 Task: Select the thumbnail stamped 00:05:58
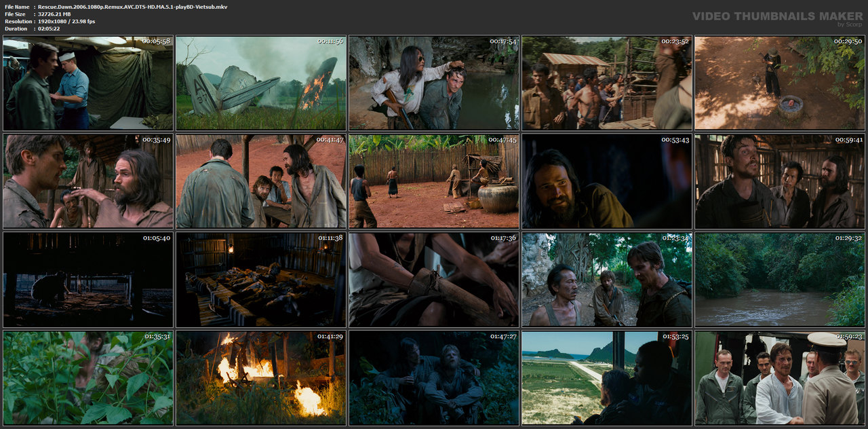tap(88, 83)
